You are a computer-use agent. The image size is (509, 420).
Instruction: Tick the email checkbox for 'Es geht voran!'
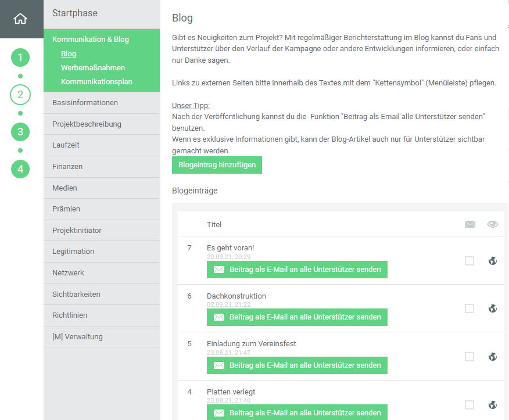click(469, 261)
